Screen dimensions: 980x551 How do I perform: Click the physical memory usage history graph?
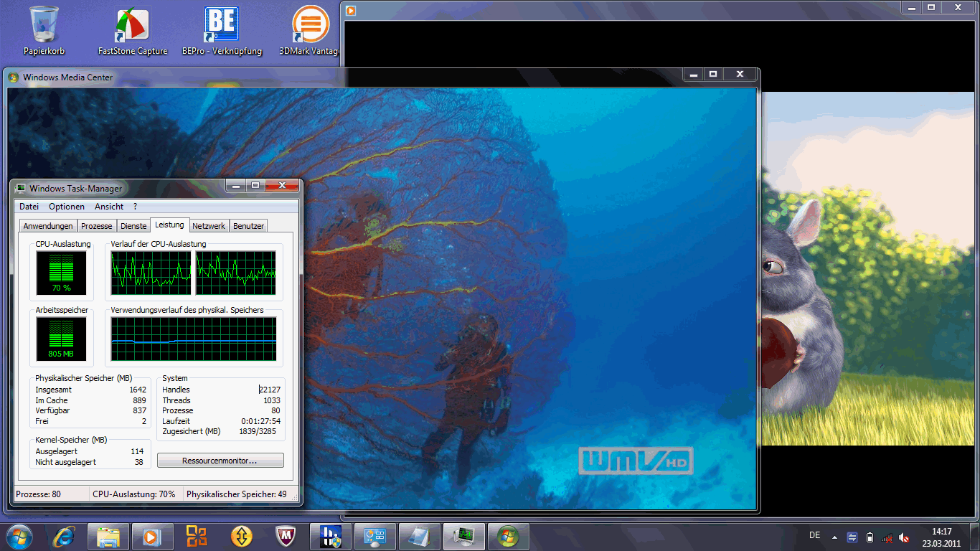pos(194,339)
